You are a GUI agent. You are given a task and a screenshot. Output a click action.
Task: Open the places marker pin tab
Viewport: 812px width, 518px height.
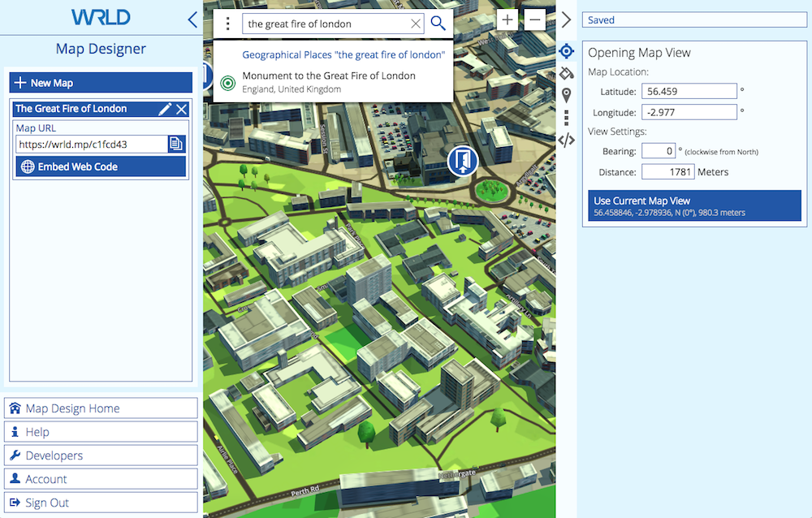(567, 96)
